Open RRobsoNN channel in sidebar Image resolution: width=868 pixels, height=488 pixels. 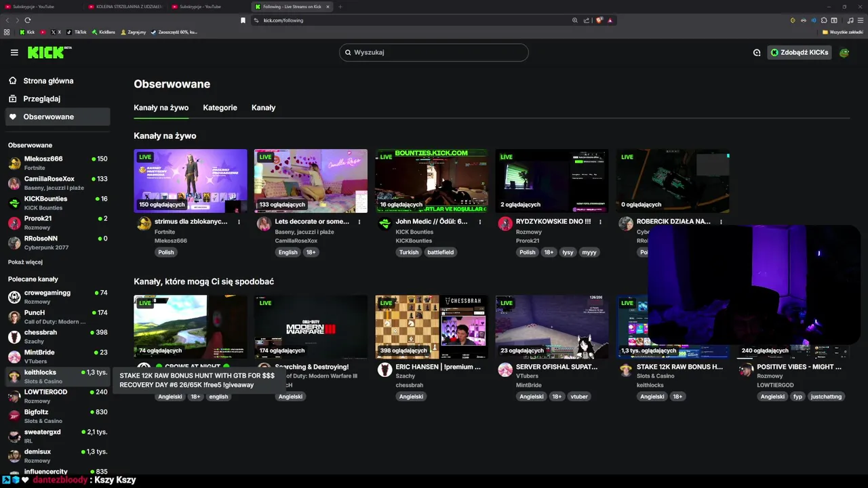57,243
